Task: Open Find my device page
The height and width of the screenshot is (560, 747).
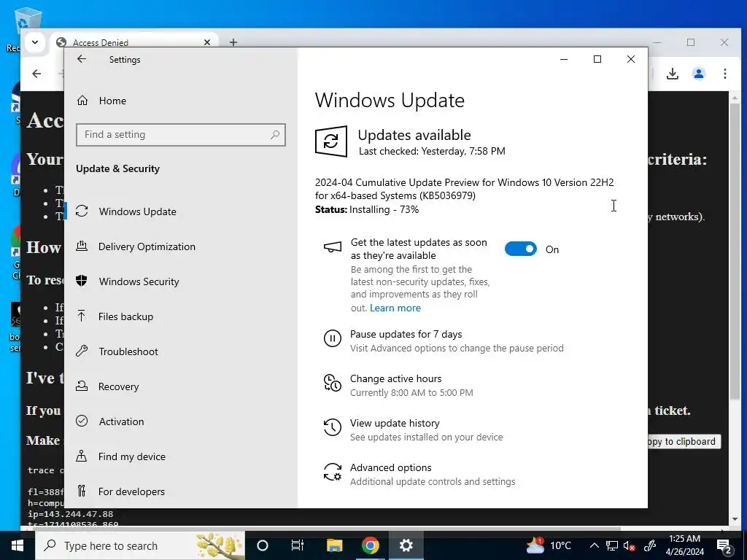Action: point(131,456)
